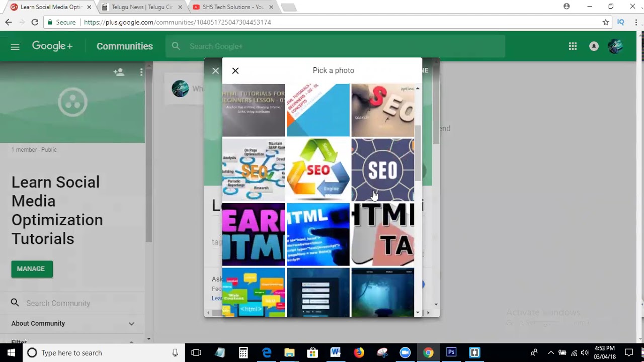Open Task View on the taskbar
The image size is (644, 362).
[x=196, y=352]
